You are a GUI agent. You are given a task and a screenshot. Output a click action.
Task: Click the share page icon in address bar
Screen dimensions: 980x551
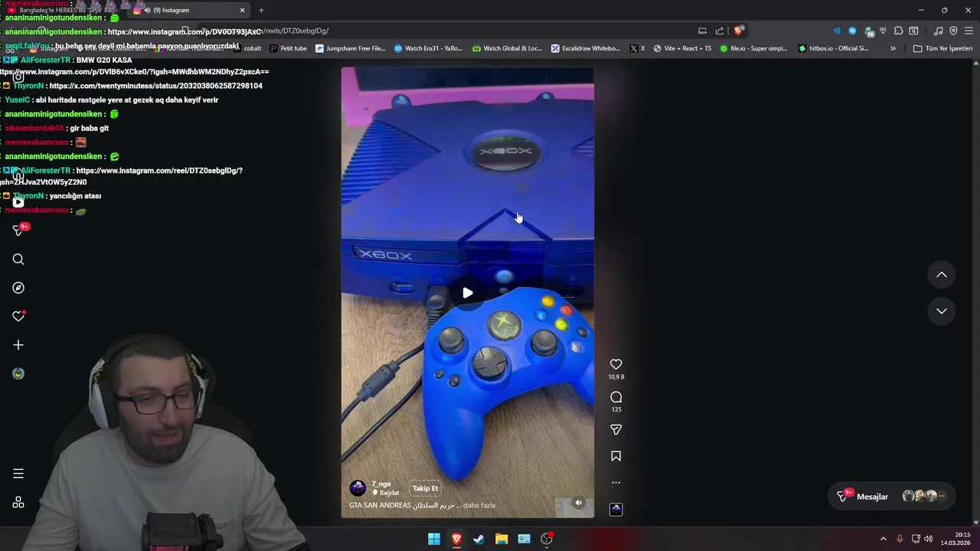click(720, 31)
